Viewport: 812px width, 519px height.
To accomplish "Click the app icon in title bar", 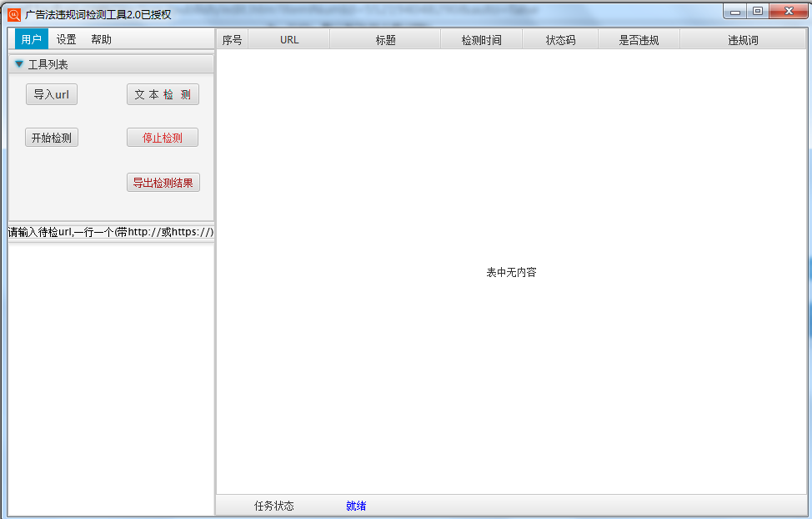I will (14, 13).
